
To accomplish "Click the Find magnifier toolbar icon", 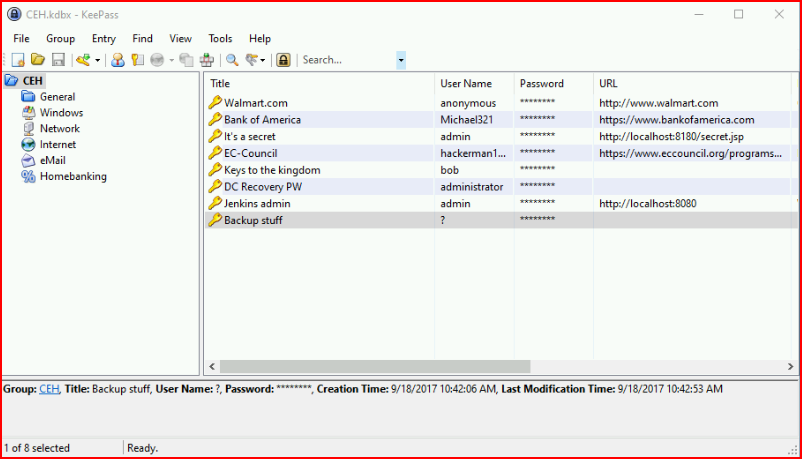I will [232, 60].
